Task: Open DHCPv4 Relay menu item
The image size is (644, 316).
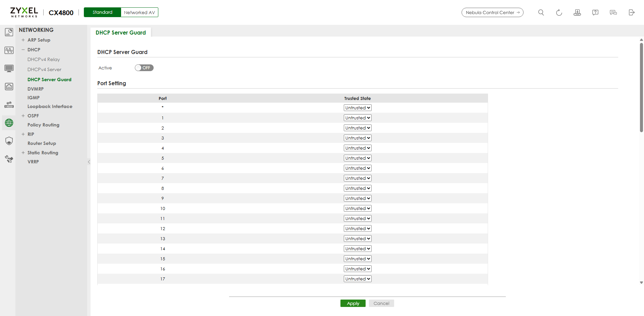Action: pyautogui.click(x=44, y=59)
